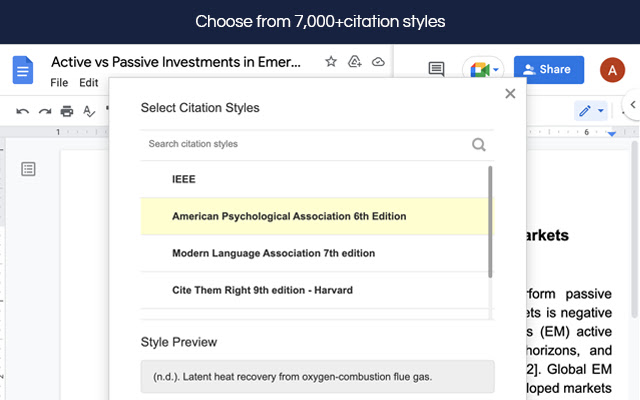Click the move to Drive folder icon

(x=354, y=62)
